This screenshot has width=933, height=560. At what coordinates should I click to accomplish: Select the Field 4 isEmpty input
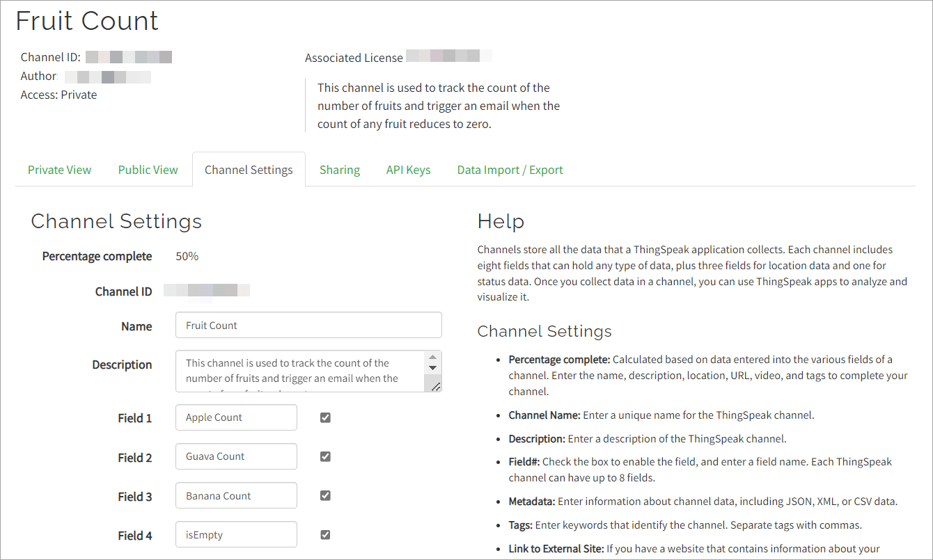point(236,535)
